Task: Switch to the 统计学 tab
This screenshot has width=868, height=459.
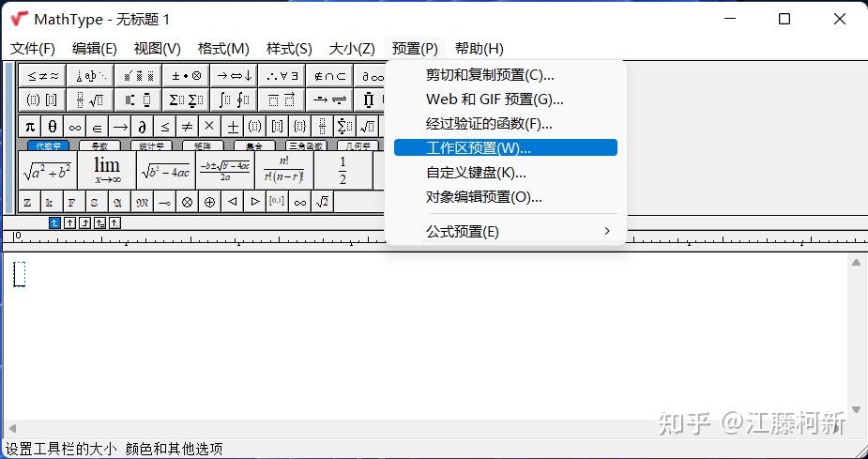Action: pos(152,145)
